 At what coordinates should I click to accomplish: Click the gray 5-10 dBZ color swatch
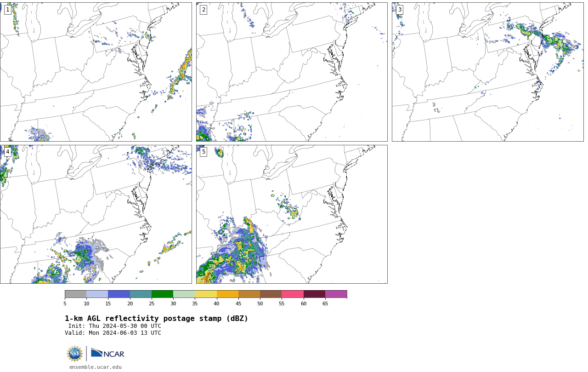click(75, 294)
